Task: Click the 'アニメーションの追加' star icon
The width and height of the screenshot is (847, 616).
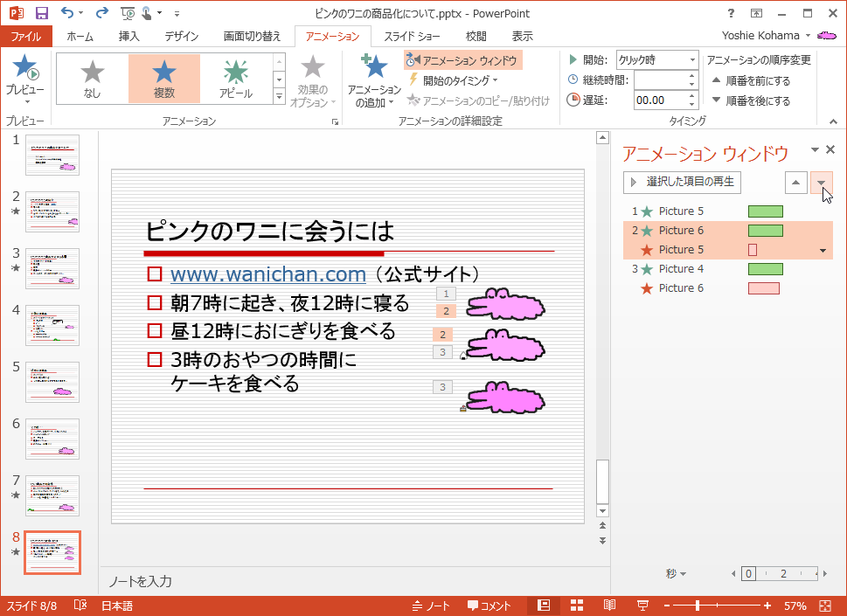Action: click(x=374, y=66)
